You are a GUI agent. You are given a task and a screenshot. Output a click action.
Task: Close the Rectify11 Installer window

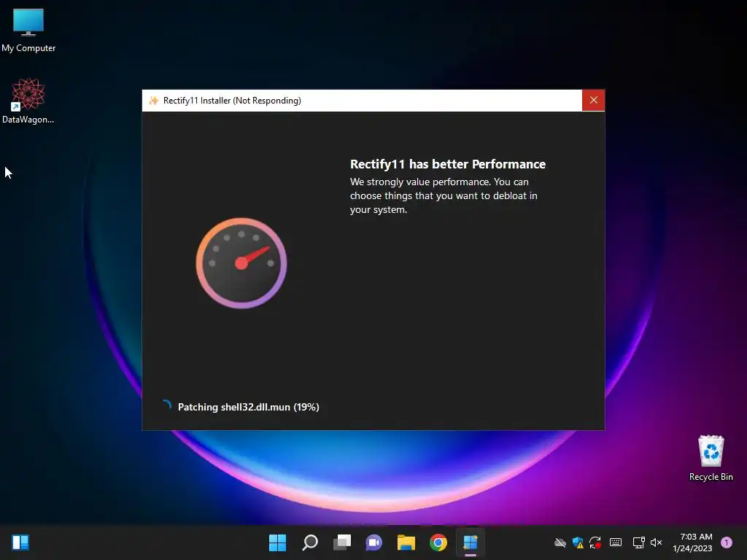click(x=593, y=100)
